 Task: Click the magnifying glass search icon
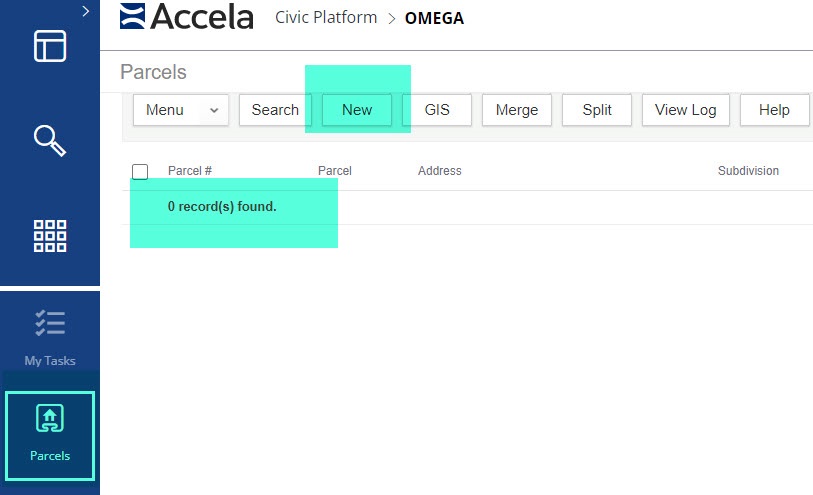[50, 141]
